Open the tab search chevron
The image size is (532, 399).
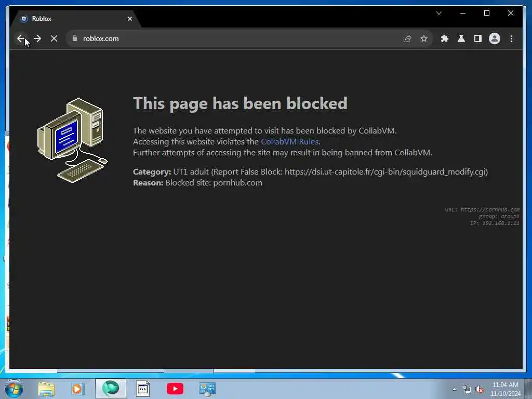pos(438,13)
